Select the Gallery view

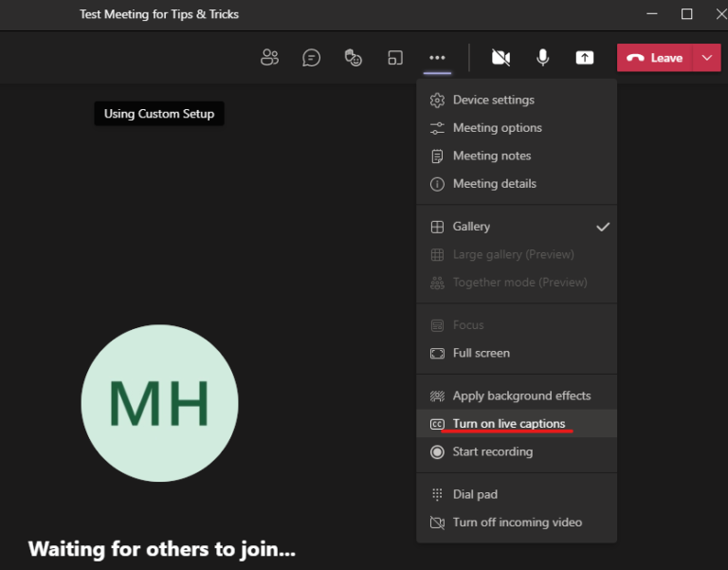coord(517,227)
